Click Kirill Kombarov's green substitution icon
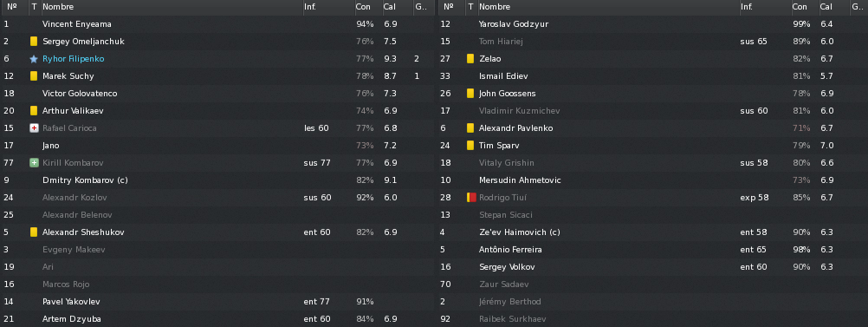 click(34, 163)
